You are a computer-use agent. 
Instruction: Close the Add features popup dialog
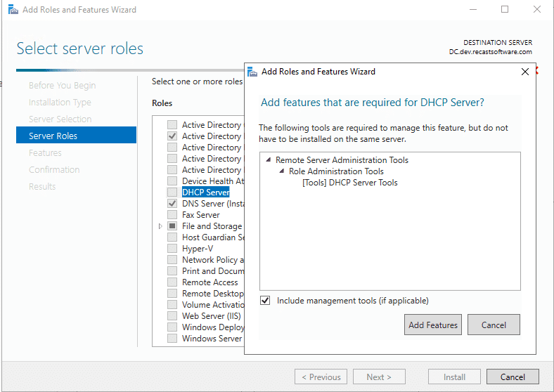pos(524,72)
